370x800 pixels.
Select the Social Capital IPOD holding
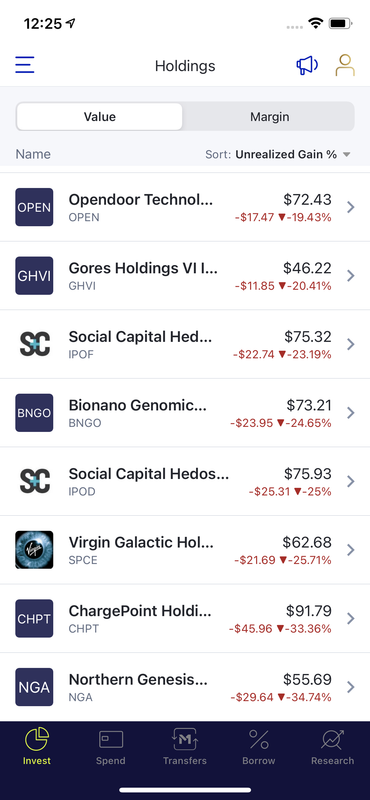[185, 482]
